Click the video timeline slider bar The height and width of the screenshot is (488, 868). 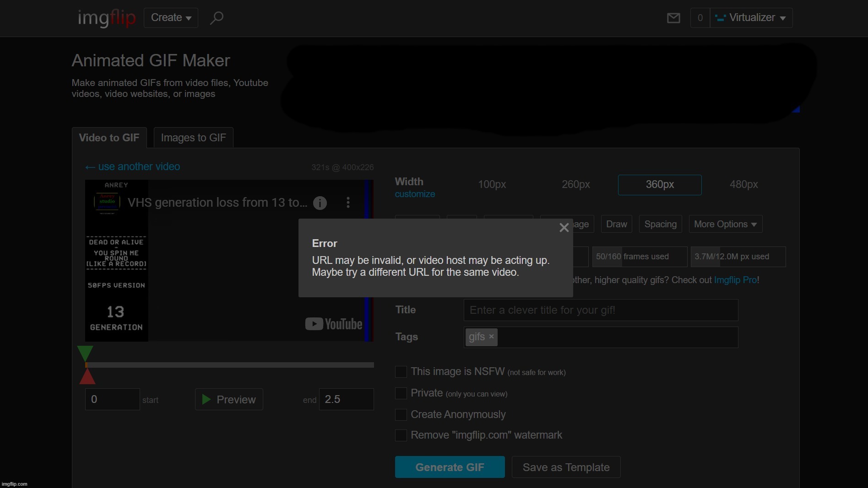(229, 365)
